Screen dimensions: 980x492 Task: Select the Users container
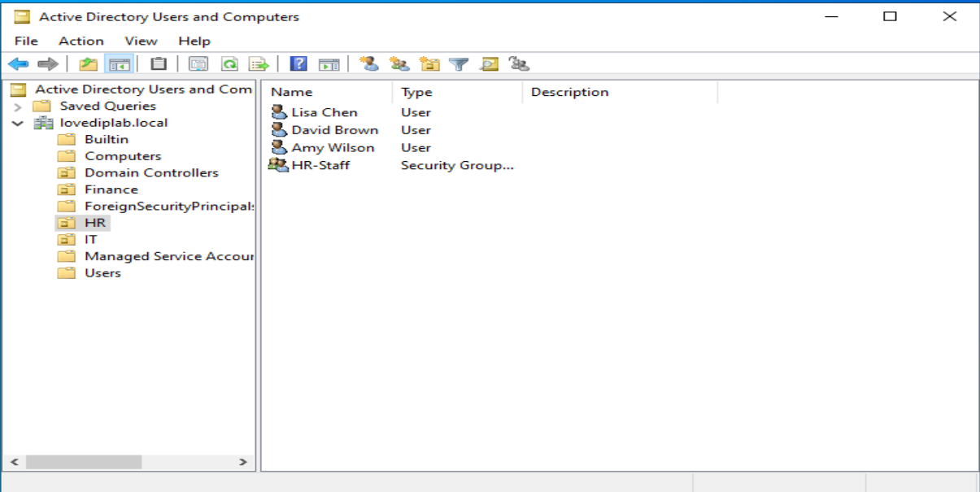click(102, 272)
